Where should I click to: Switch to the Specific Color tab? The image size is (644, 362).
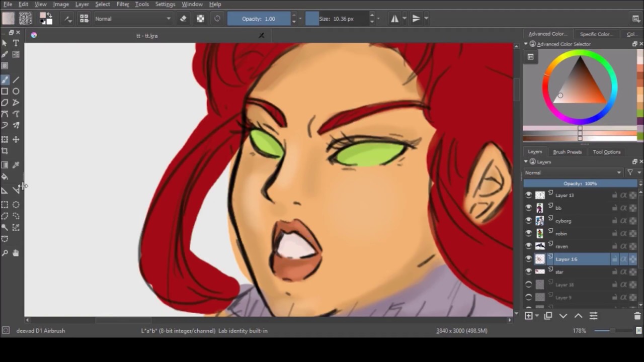[x=596, y=34]
